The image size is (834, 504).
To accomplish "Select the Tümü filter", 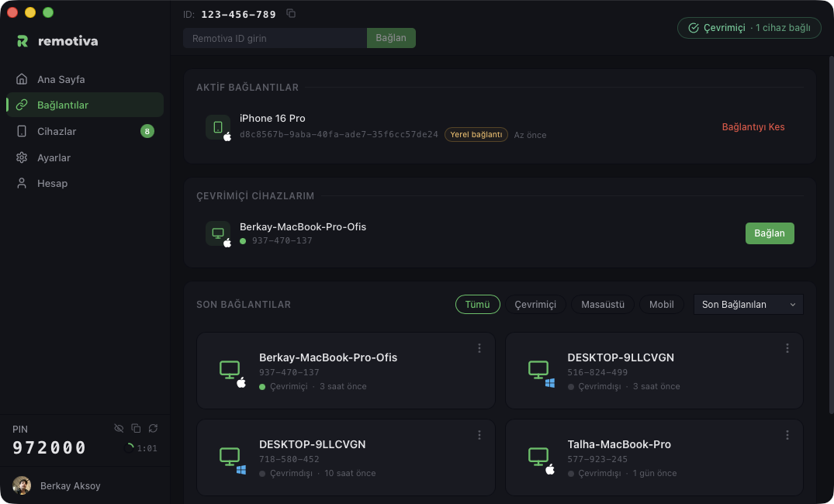I will (x=478, y=305).
